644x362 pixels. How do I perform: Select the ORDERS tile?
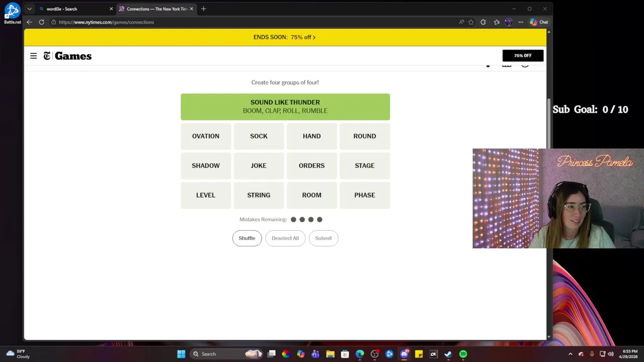(311, 165)
